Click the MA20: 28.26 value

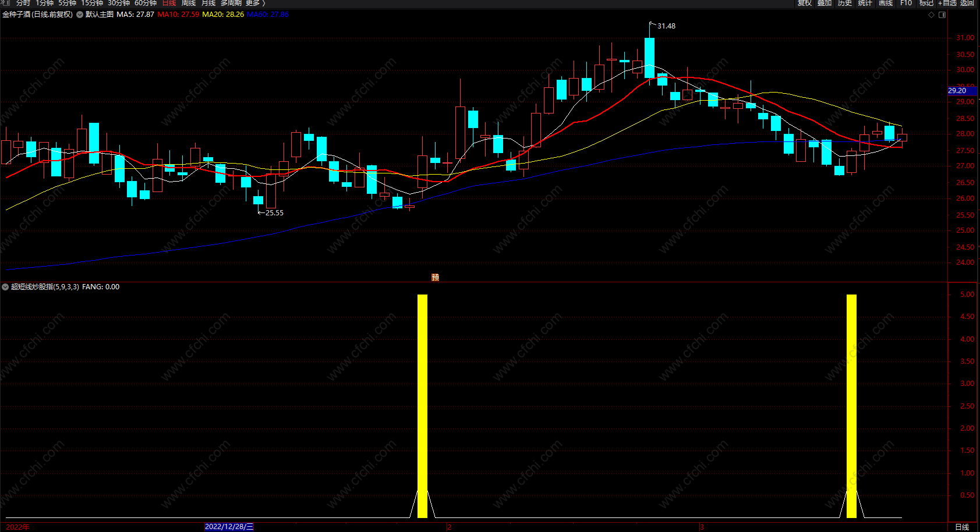[x=223, y=15]
